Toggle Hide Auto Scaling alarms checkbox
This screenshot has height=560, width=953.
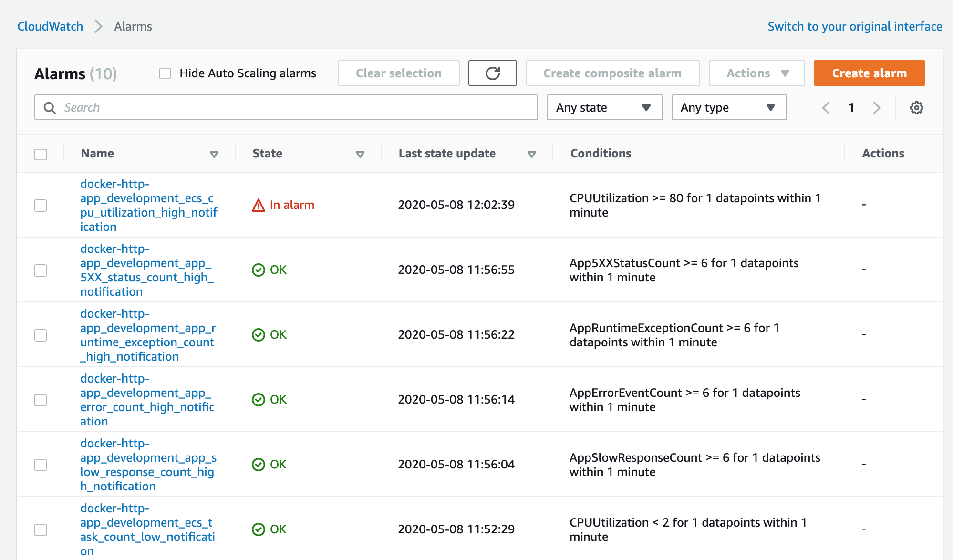(165, 73)
